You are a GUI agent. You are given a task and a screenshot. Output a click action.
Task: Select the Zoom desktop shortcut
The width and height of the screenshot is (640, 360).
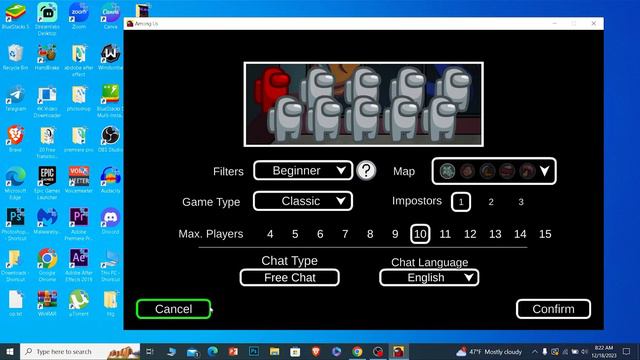pos(79,16)
